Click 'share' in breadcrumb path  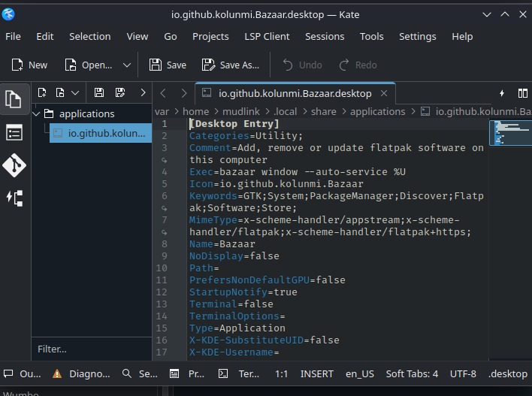pos(324,111)
